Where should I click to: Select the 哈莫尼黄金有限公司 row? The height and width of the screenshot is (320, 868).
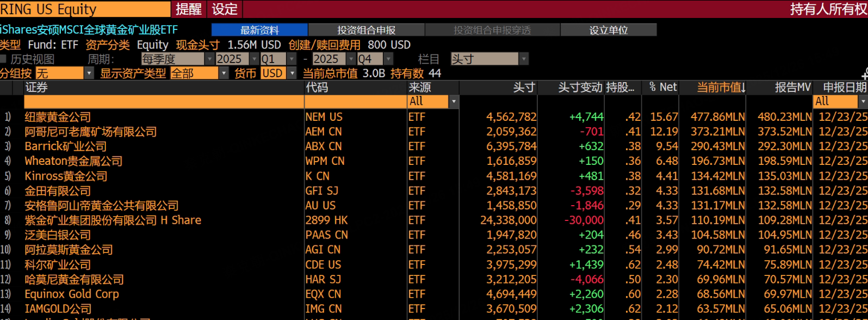coord(434,280)
